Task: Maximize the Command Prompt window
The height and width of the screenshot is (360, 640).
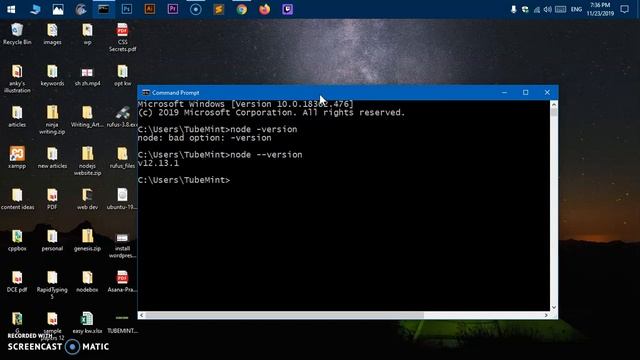Action: click(526, 93)
